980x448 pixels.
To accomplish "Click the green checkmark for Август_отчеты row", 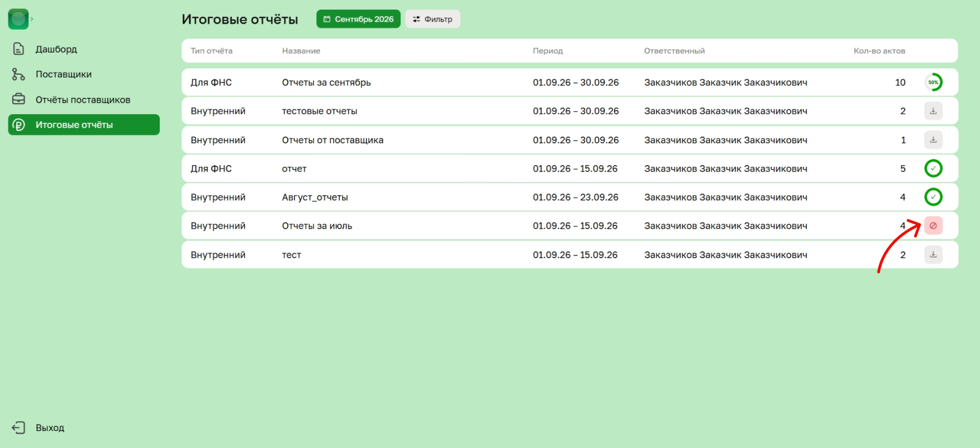I will 933,197.
